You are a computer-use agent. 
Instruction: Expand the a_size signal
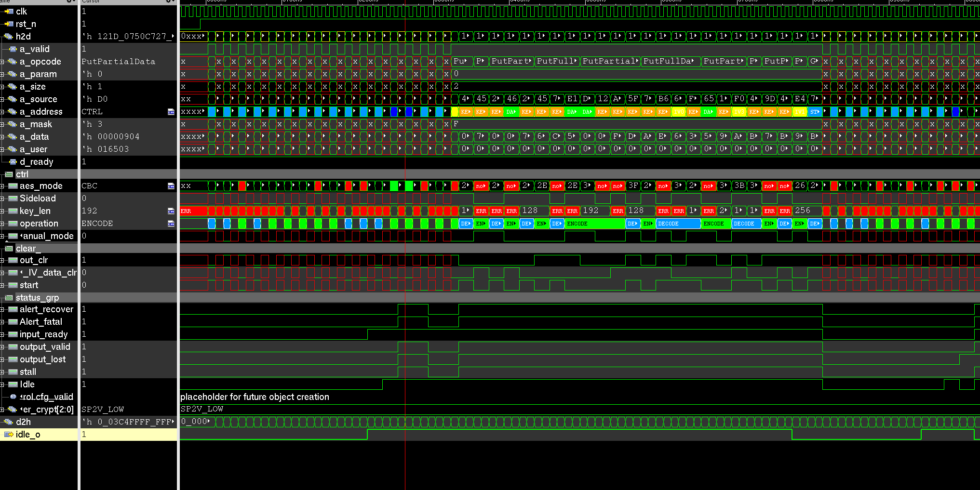tap(2, 86)
